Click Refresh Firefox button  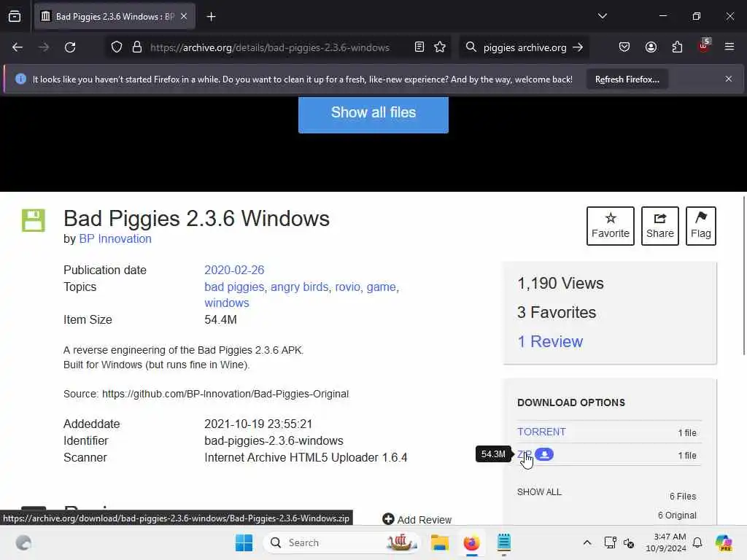627,79
